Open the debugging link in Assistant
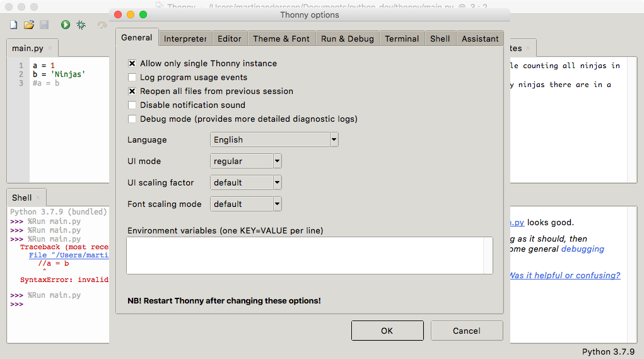The width and height of the screenshot is (644, 359). pyautogui.click(x=582, y=249)
